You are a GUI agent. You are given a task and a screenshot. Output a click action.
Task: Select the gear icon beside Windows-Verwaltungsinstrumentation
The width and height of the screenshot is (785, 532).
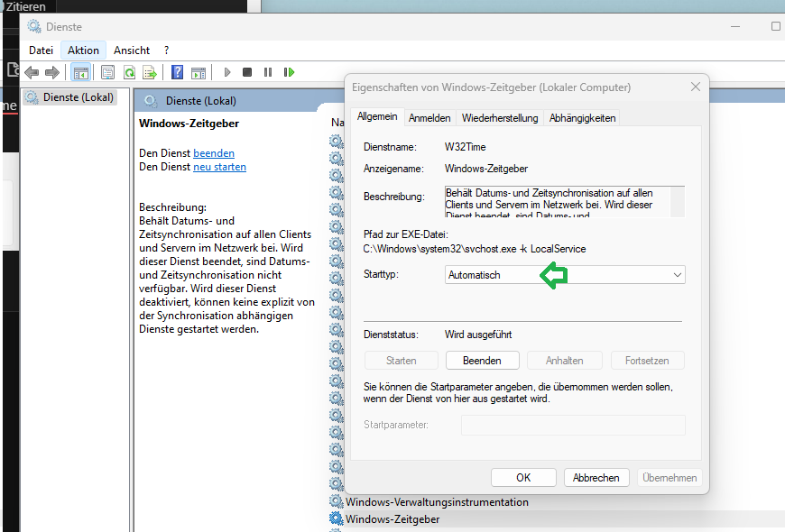tap(337, 501)
